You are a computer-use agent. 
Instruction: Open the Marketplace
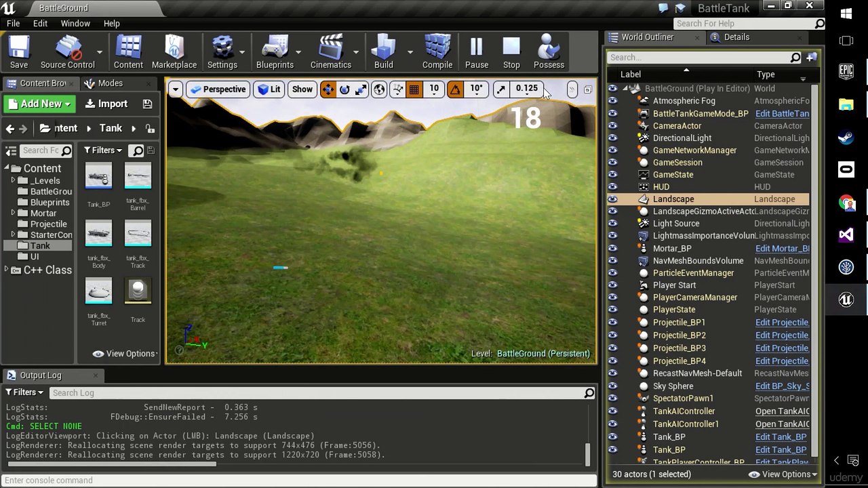click(x=174, y=52)
